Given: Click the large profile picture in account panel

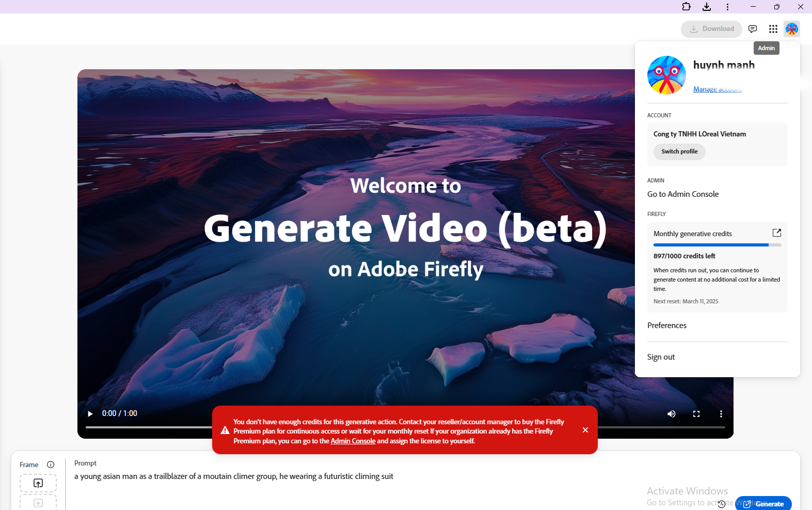Looking at the screenshot, I should pyautogui.click(x=666, y=75).
